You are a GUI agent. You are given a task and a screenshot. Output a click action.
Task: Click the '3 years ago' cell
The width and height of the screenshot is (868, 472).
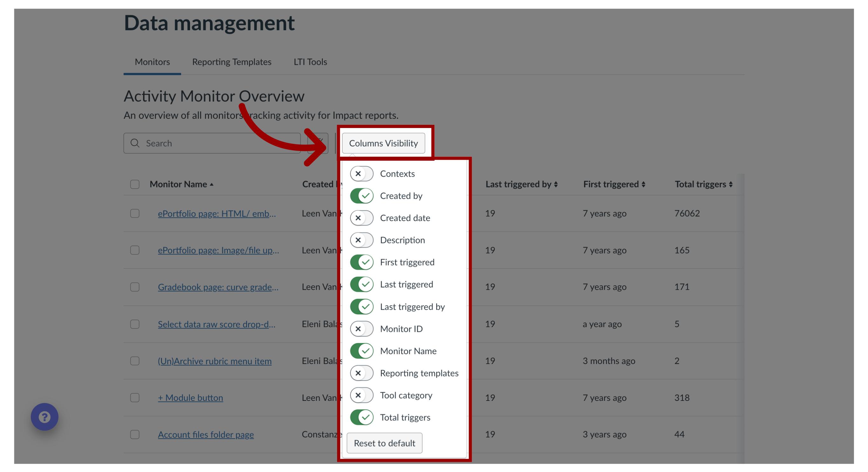[x=605, y=434]
